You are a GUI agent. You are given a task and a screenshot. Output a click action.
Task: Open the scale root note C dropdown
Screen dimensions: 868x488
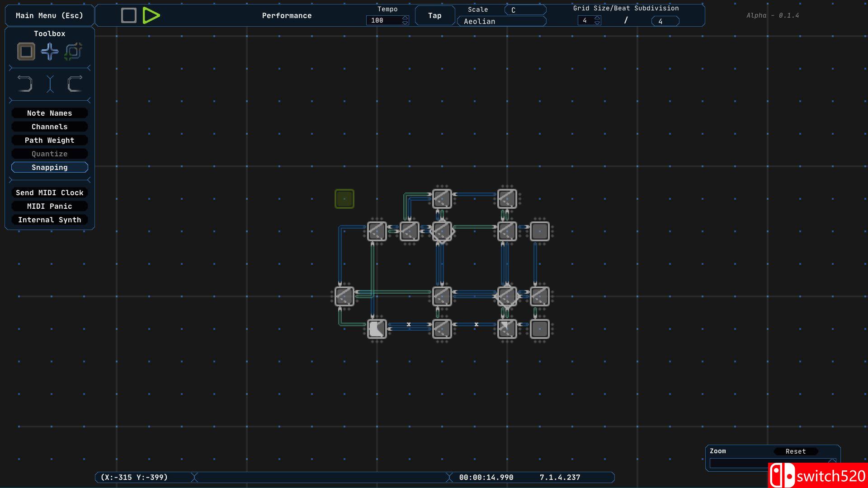[x=525, y=10]
